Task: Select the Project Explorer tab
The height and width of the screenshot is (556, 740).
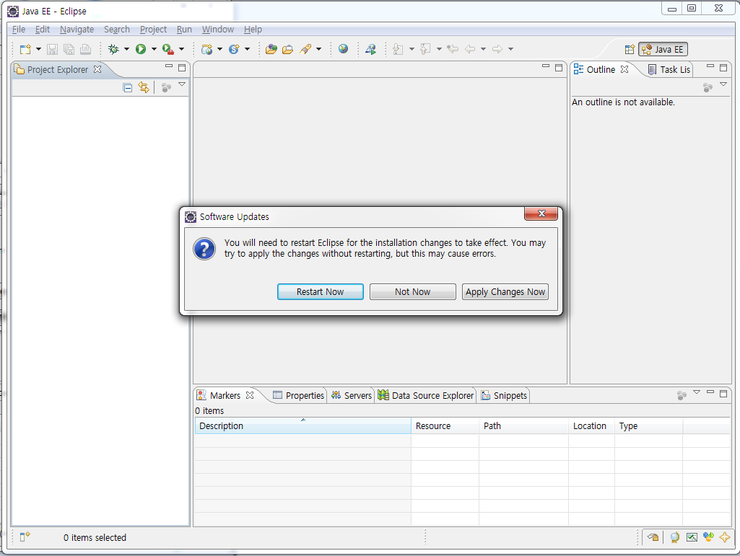Action: (x=57, y=69)
